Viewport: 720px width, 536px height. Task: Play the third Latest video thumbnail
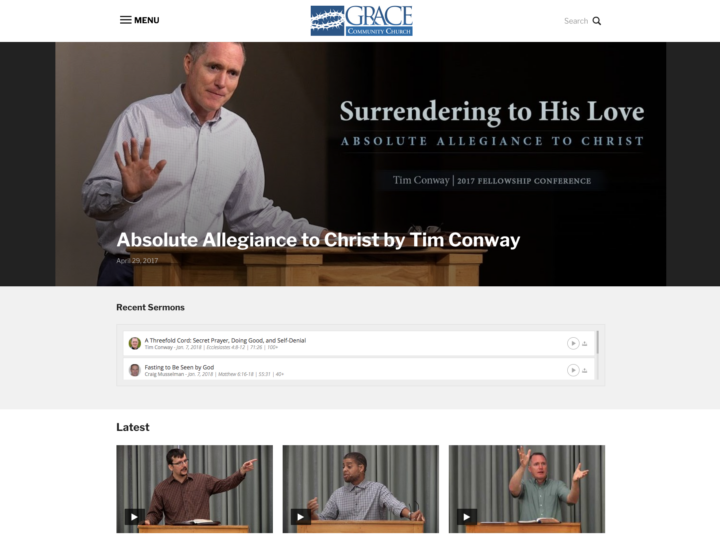[467, 517]
